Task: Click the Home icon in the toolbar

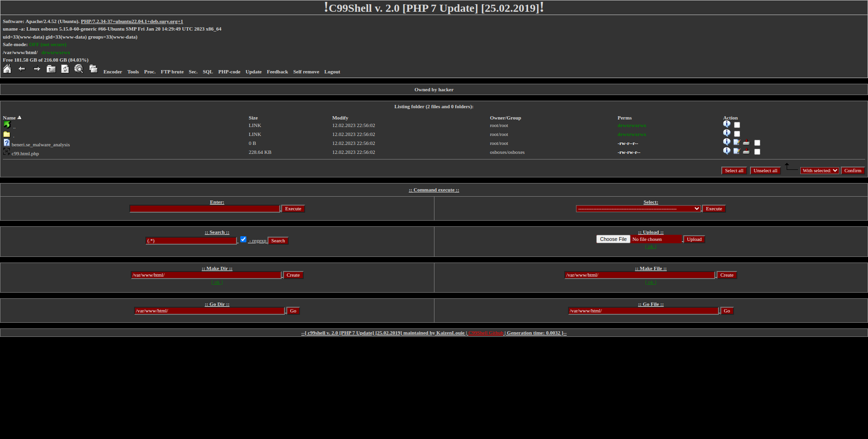Action: [7, 69]
